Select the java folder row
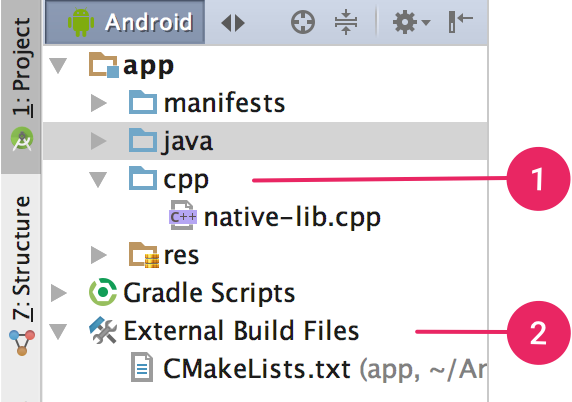This screenshot has width=572, height=402. 265,141
